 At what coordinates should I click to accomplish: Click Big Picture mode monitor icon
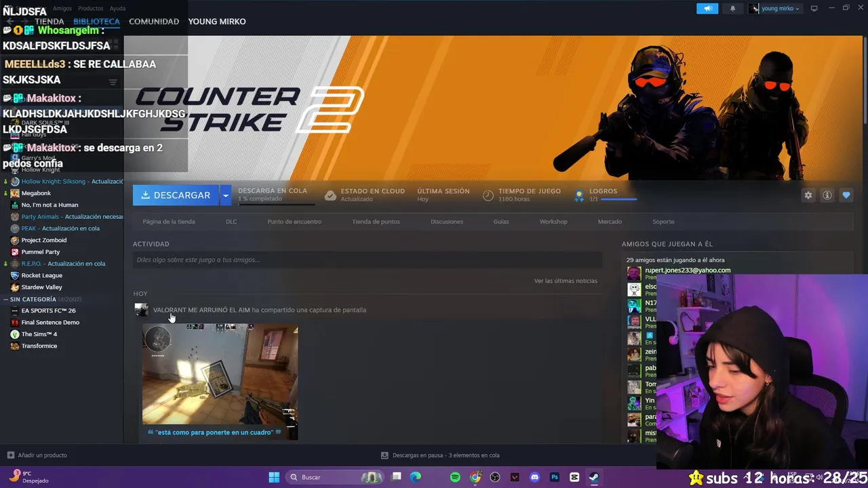point(814,8)
